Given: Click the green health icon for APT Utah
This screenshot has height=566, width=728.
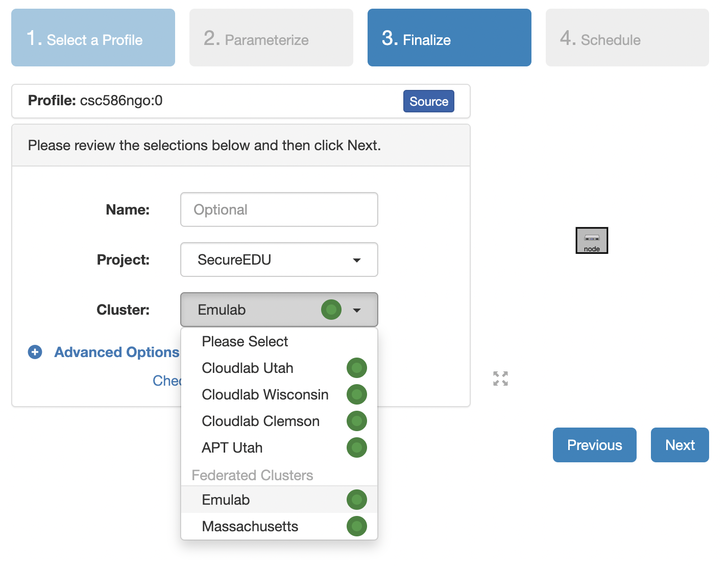Looking at the screenshot, I should pos(357,447).
